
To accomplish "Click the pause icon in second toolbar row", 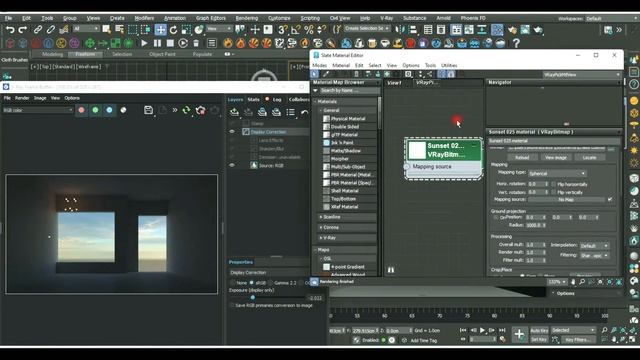I will (x=157, y=43).
